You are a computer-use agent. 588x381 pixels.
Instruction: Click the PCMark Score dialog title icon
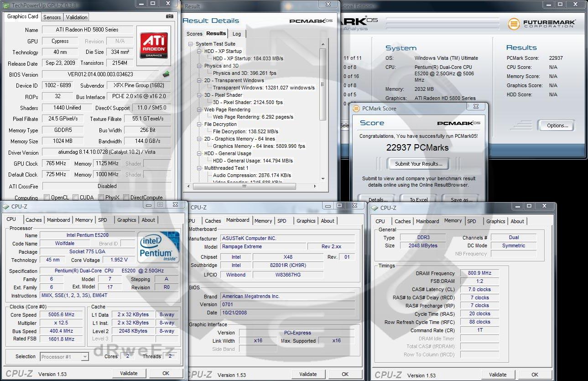(x=357, y=109)
